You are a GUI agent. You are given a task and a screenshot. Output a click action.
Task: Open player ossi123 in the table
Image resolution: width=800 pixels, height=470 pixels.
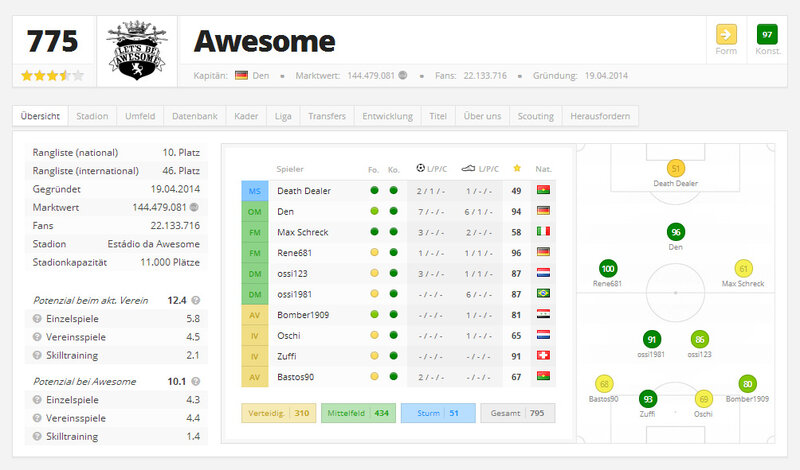292,274
